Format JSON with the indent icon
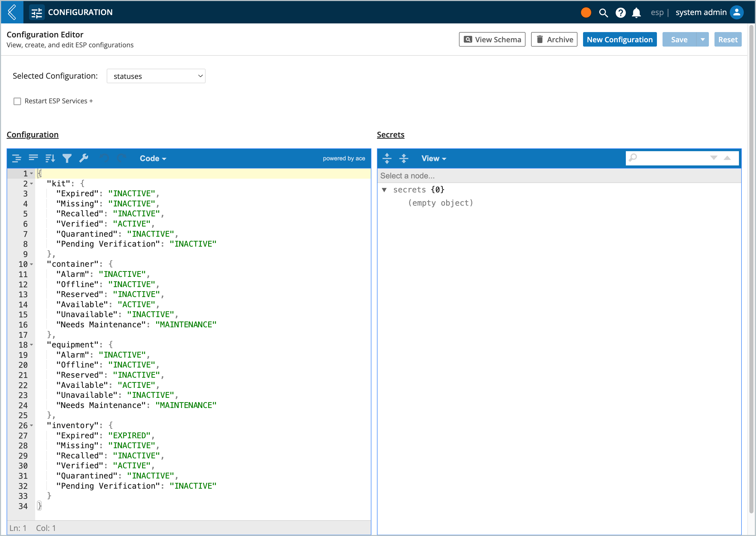756x536 pixels. 17,158
